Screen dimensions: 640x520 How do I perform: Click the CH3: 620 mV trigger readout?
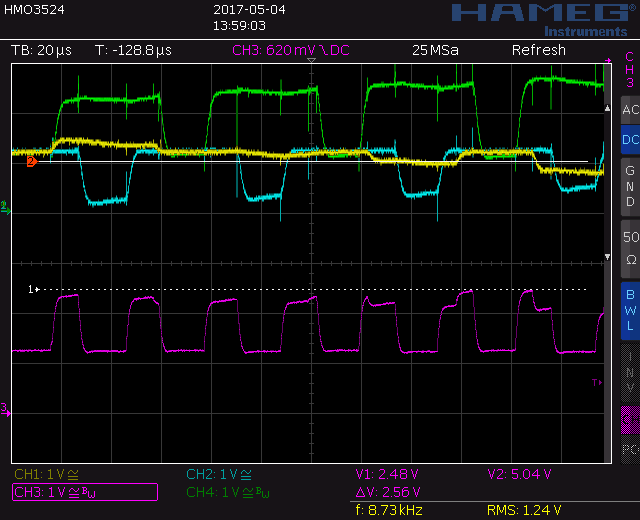(291, 51)
